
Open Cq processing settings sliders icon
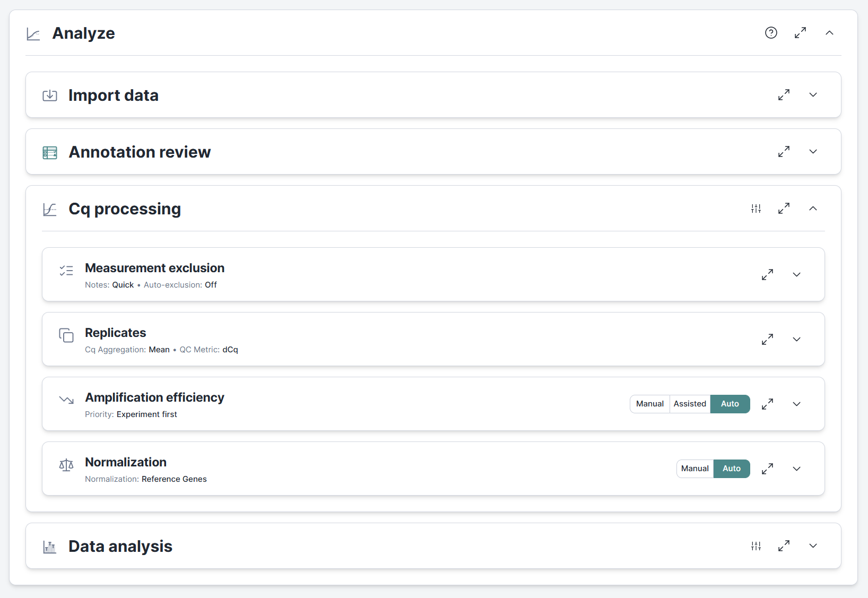pyautogui.click(x=756, y=209)
